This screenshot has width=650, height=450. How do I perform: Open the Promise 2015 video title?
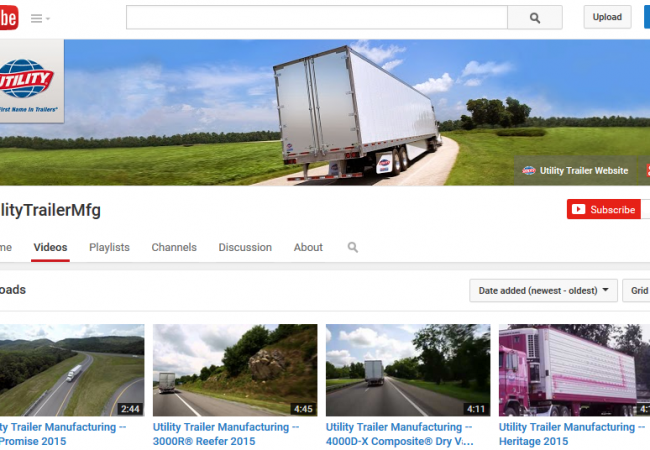point(63,434)
